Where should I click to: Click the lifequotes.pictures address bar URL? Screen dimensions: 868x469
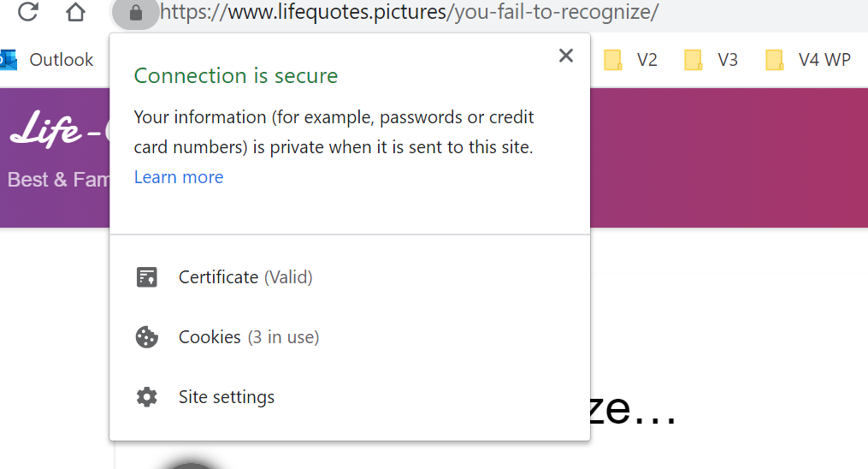click(410, 13)
